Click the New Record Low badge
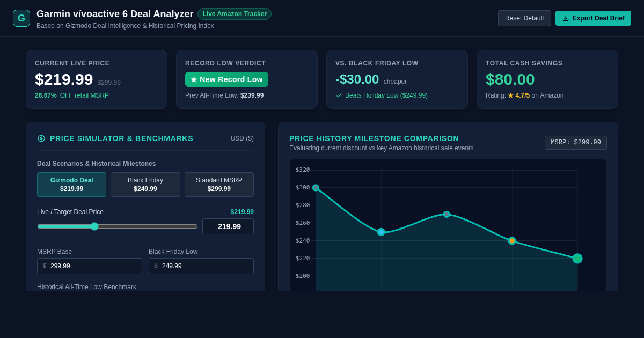The image size is (644, 338). click(226, 79)
